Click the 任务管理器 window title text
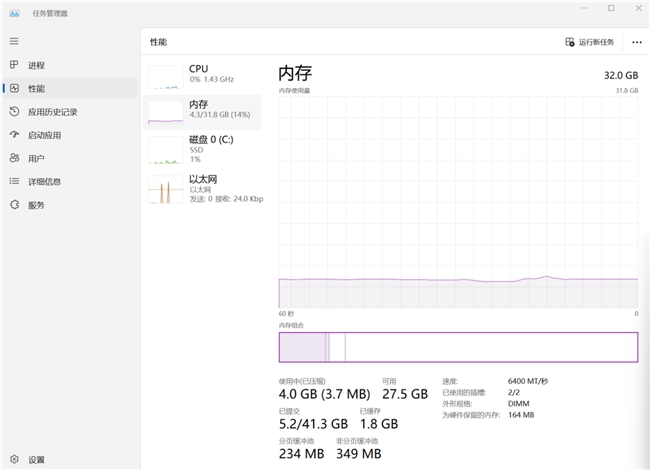This screenshot has height=470, width=650. (x=50, y=13)
